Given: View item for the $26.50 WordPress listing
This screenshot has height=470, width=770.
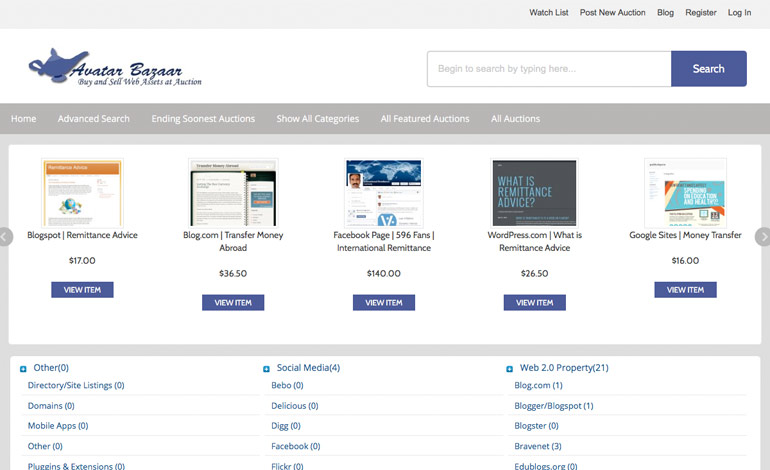Looking at the screenshot, I should (x=535, y=303).
